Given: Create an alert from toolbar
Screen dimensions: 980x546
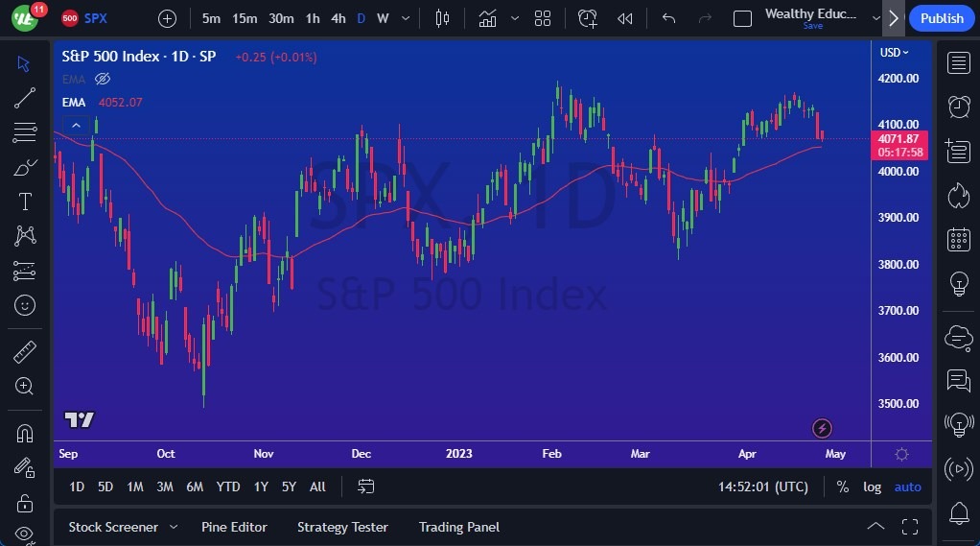Looking at the screenshot, I should tap(588, 19).
